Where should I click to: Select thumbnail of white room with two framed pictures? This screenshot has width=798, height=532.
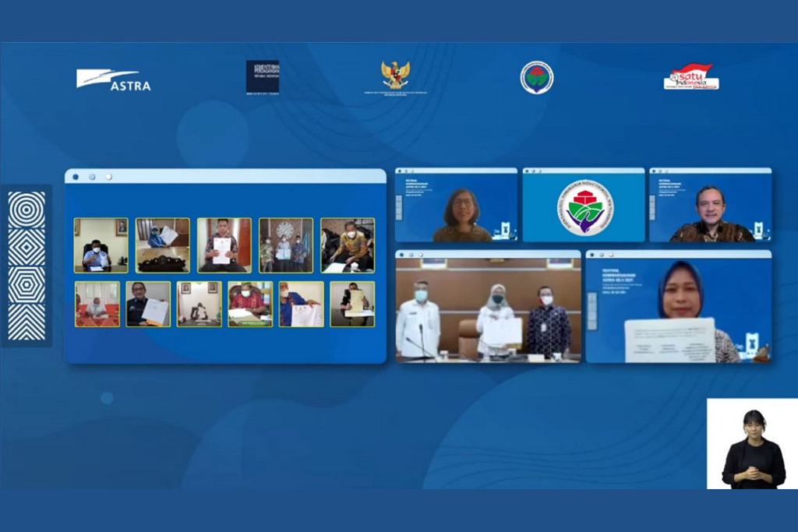(x=199, y=304)
